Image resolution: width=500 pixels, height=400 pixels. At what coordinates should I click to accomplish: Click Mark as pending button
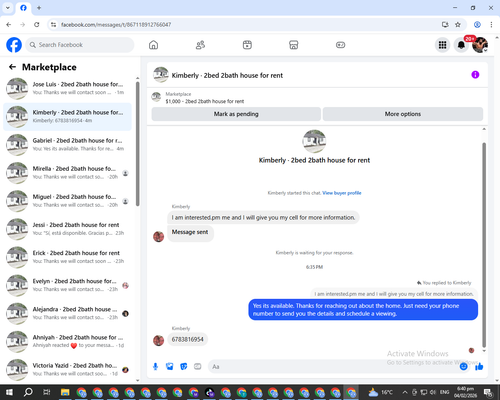(236, 114)
